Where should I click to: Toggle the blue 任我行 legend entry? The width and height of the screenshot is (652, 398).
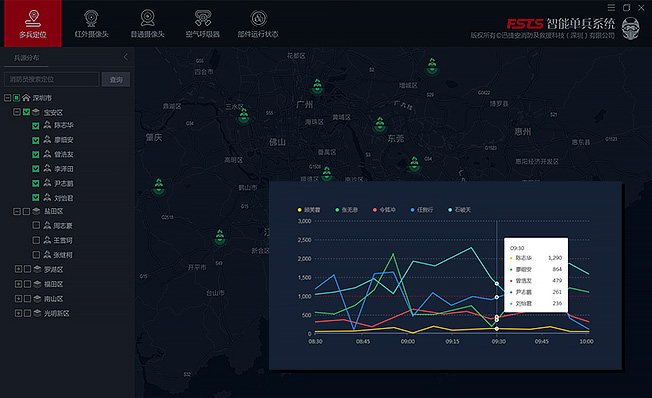click(x=422, y=210)
